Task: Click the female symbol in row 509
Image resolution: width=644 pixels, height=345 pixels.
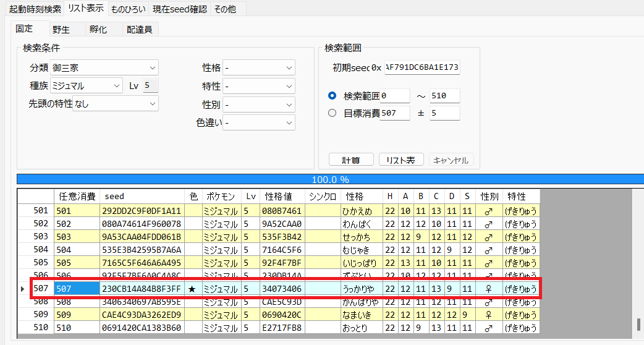Action: pos(488,315)
